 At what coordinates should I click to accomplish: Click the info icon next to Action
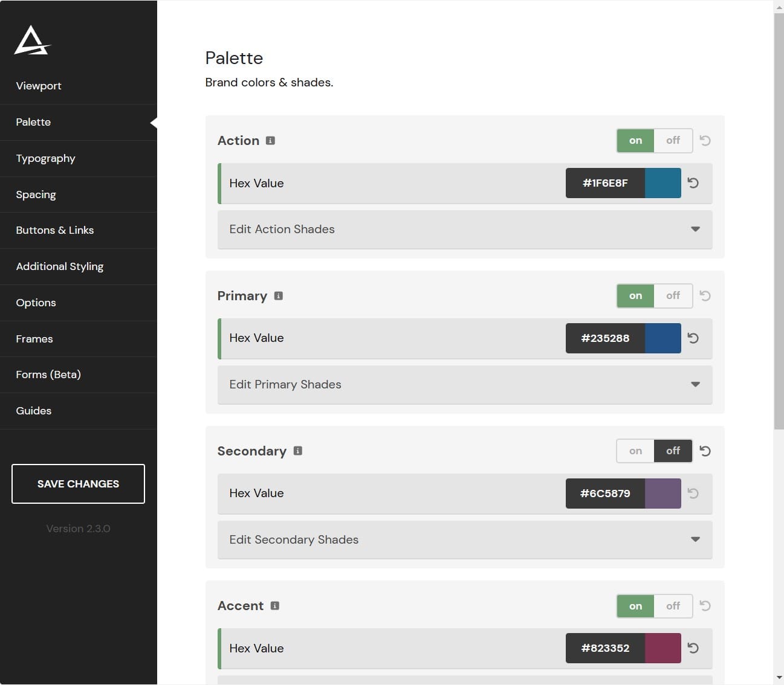click(x=270, y=140)
